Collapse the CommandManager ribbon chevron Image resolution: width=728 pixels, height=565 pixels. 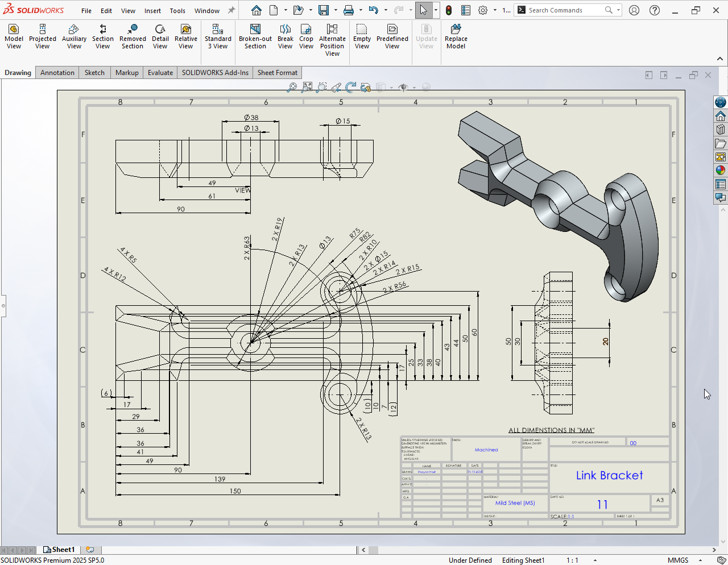tap(719, 59)
